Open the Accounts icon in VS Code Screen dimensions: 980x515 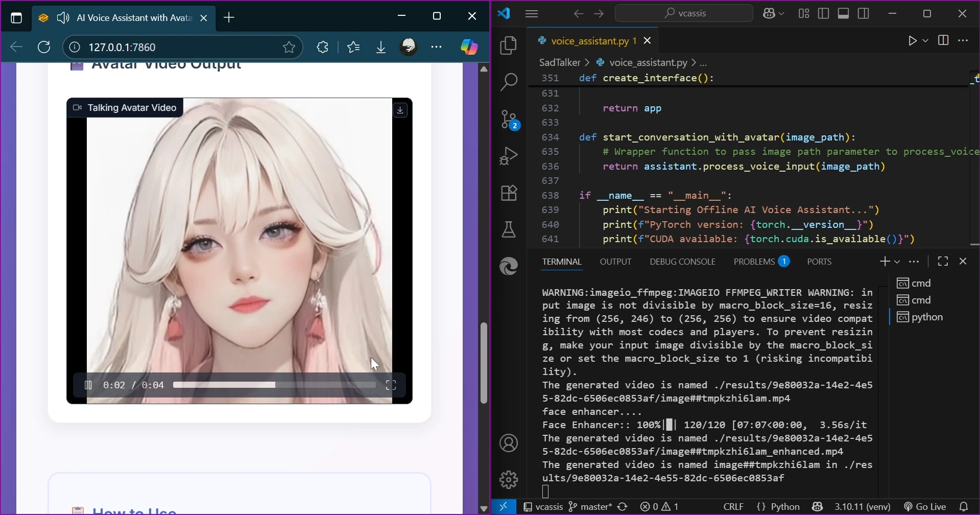(x=509, y=443)
